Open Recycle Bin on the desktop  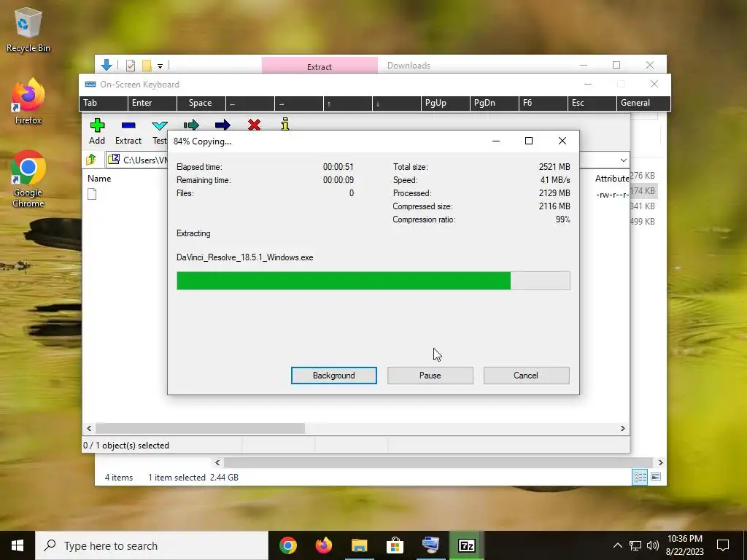point(28,29)
